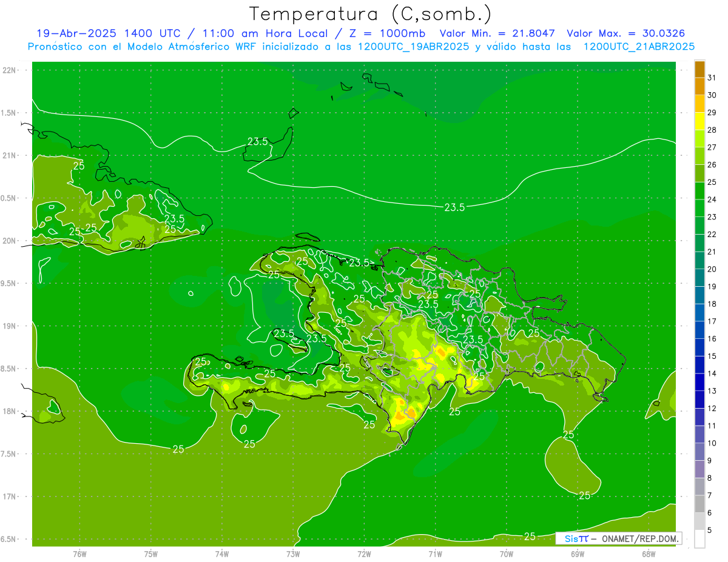Pick the teal swatch between legend labels 19 and 20
728x562 pixels.
[x=699, y=278]
